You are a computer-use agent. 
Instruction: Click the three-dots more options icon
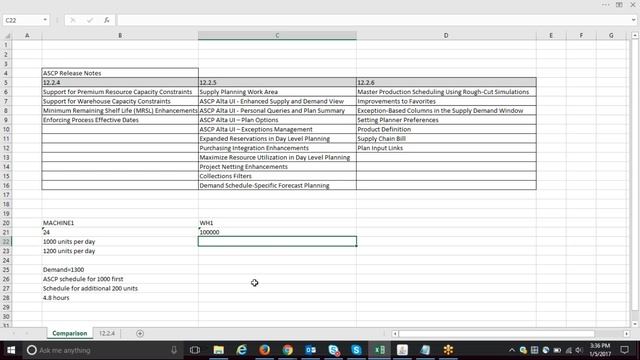[606, 4]
